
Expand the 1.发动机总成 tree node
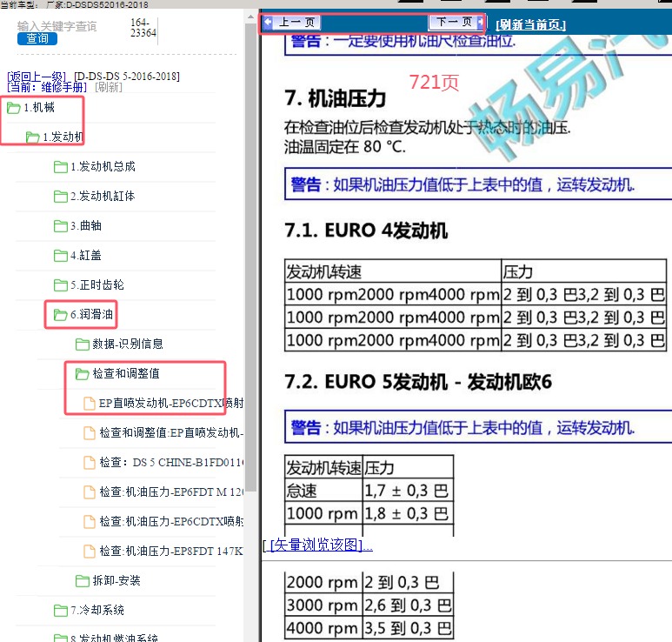click(x=103, y=166)
